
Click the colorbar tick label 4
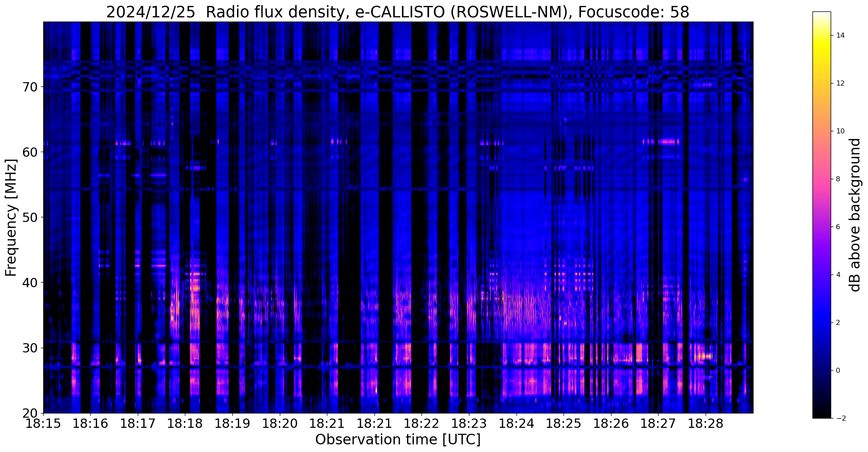[837, 275]
